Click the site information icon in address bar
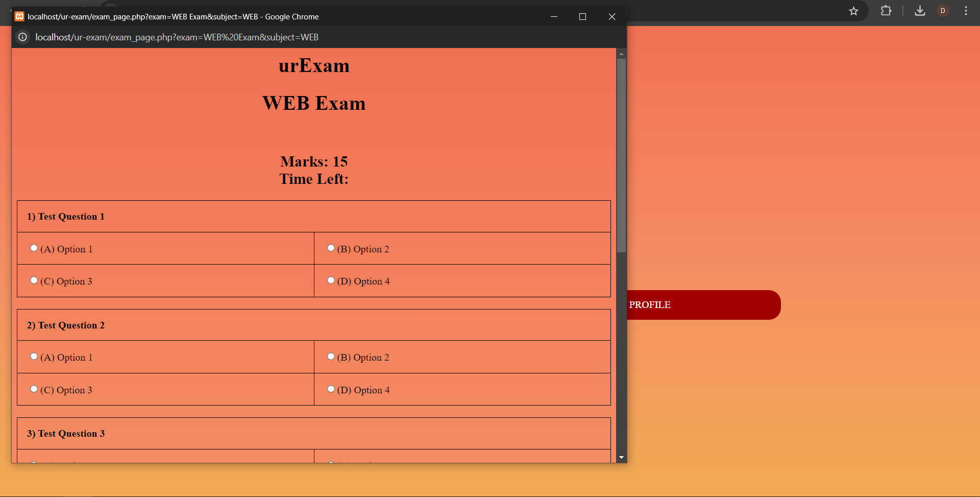This screenshot has width=980, height=497. (x=22, y=37)
